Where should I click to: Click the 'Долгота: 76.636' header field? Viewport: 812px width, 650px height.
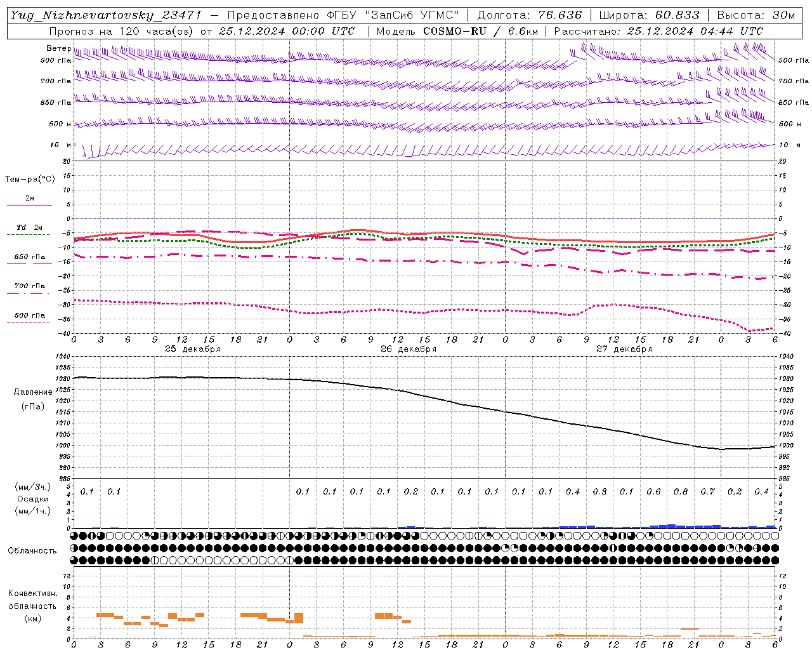[529, 15]
